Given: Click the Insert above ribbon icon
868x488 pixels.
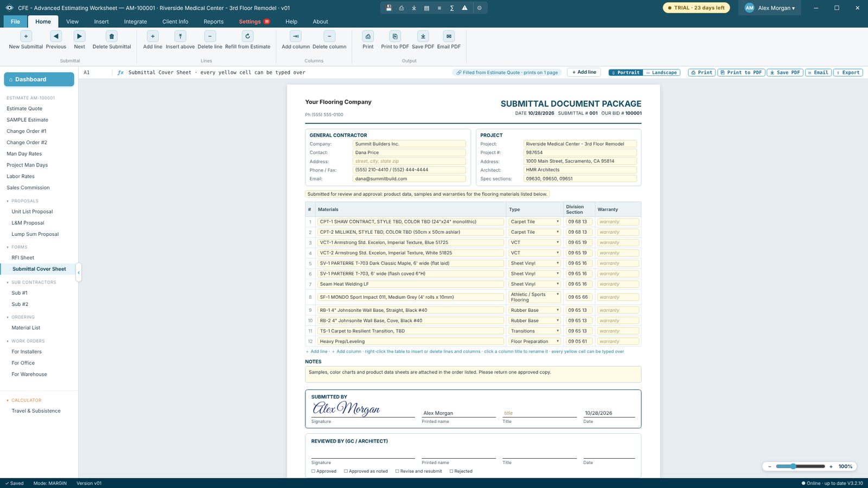Looking at the screenshot, I should [x=180, y=36].
